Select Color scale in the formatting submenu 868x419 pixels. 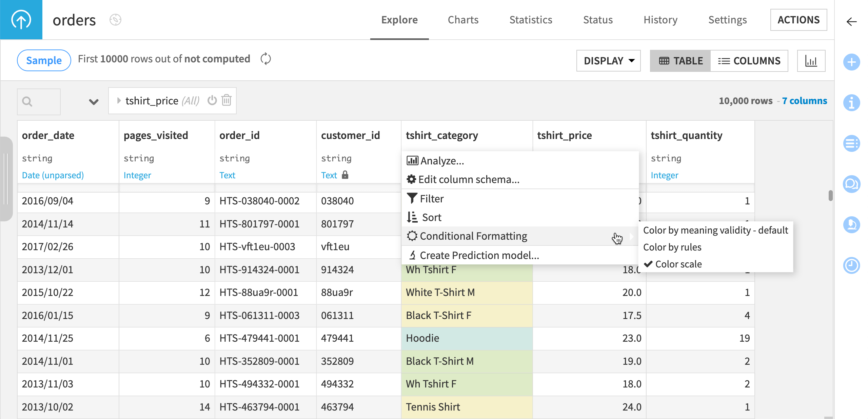(x=678, y=264)
